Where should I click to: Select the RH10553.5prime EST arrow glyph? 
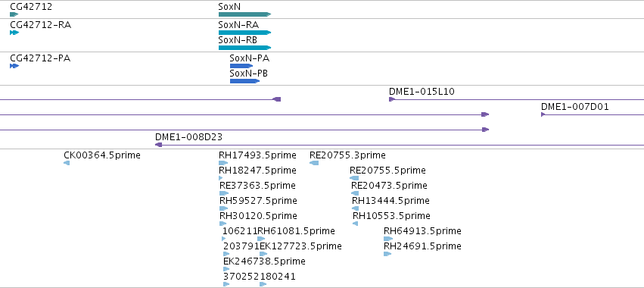tap(355, 224)
